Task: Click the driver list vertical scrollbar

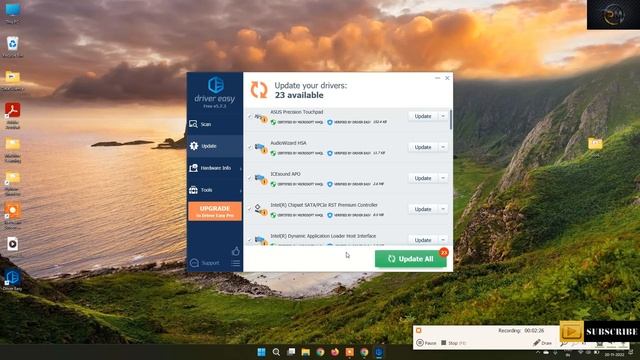Action: tap(451, 120)
